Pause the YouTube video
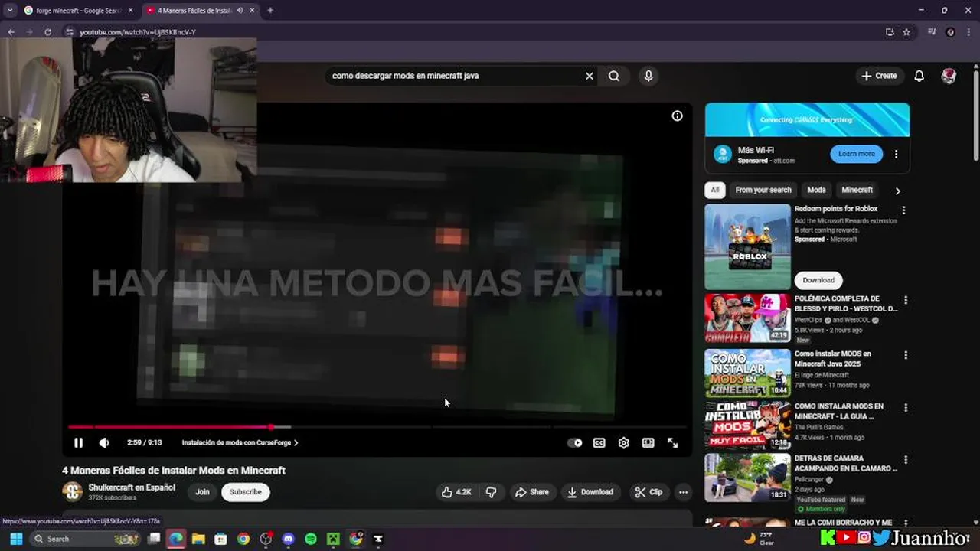 coord(78,442)
